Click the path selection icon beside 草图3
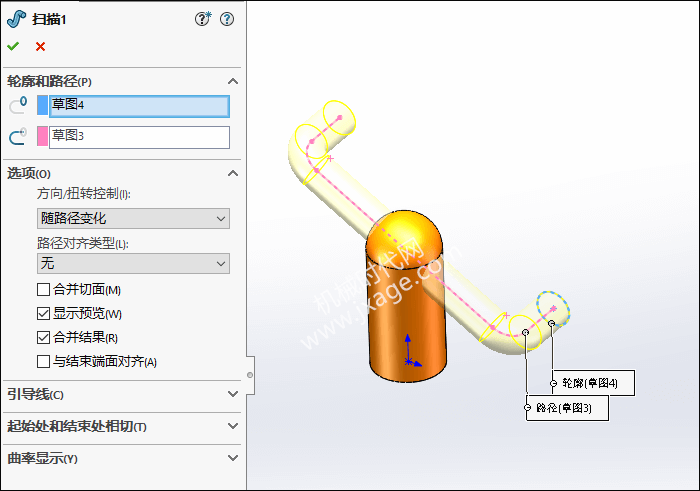Screen dimensions: 700x491 coord(18,136)
